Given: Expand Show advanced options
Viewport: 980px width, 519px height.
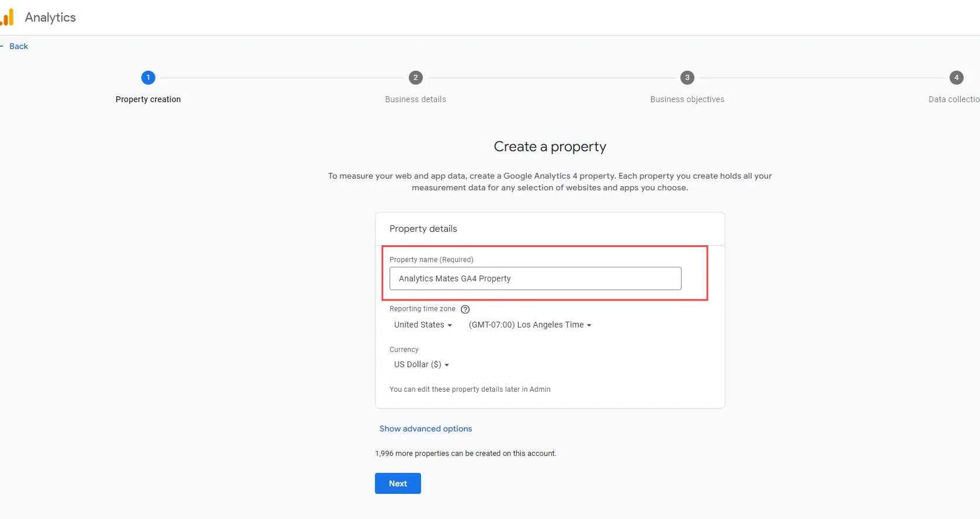Looking at the screenshot, I should coord(426,429).
